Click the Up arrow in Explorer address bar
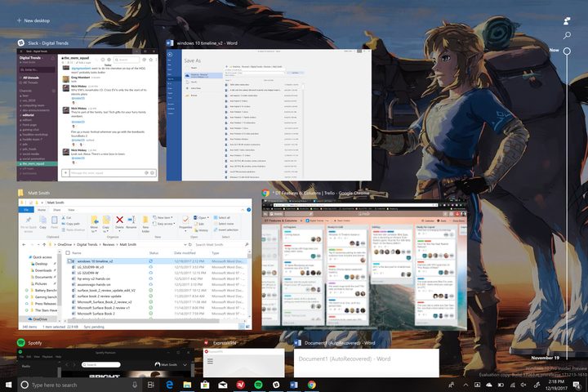Screen dimensions: 588x392 (x=44, y=244)
